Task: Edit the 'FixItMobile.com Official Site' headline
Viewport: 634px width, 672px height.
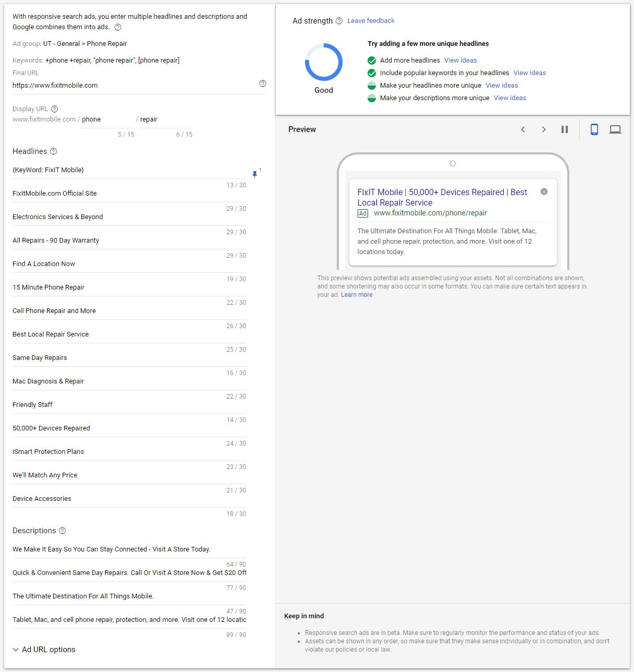Action: [129, 194]
